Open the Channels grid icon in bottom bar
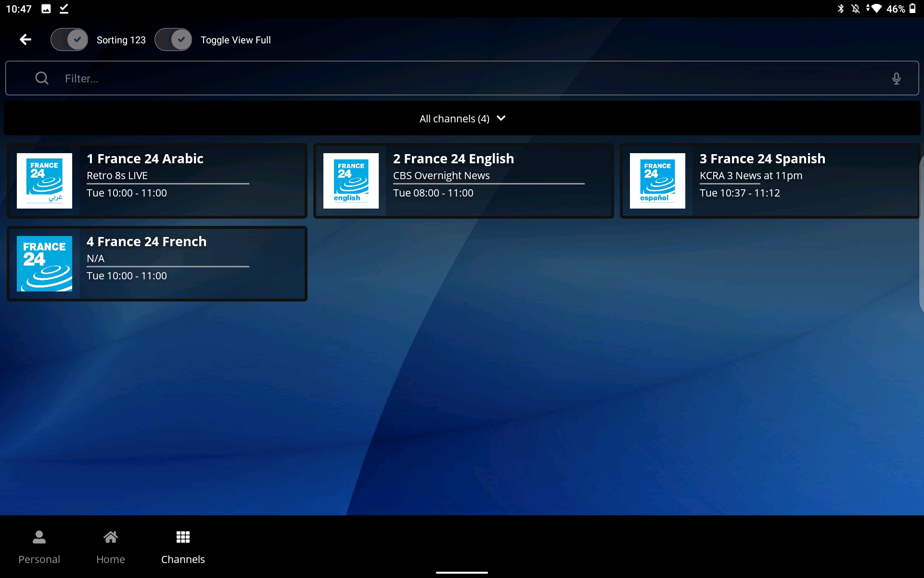This screenshot has width=924, height=578. 183,537
